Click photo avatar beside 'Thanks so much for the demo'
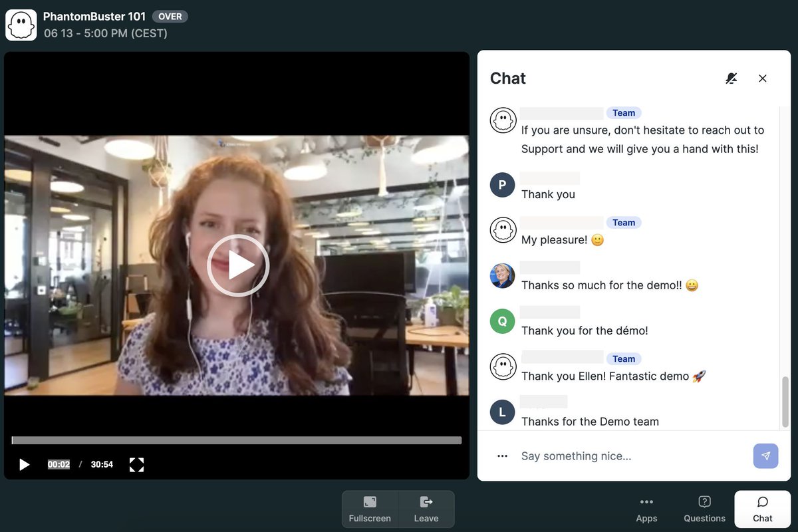 [502, 276]
